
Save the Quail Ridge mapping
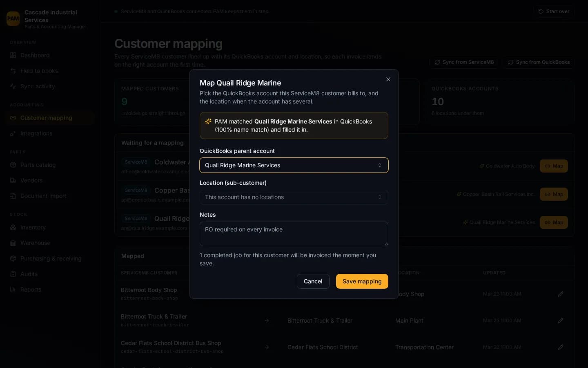[x=362, y=281]
